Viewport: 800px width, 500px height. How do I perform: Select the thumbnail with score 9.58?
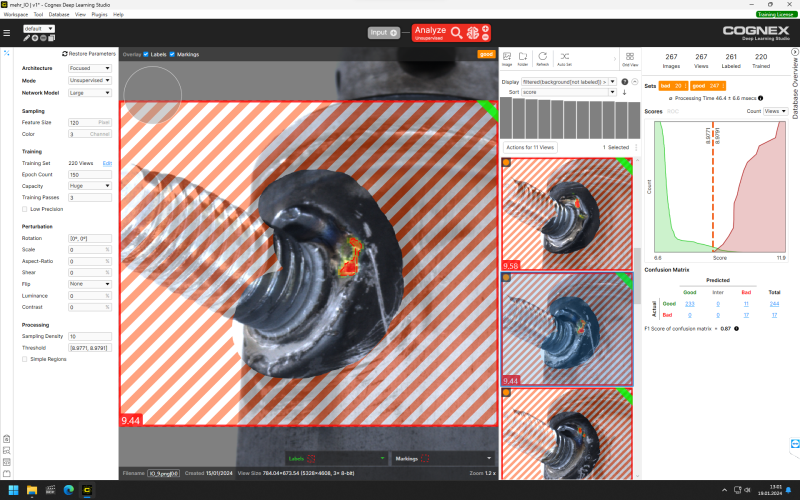(x=567, y=214)
